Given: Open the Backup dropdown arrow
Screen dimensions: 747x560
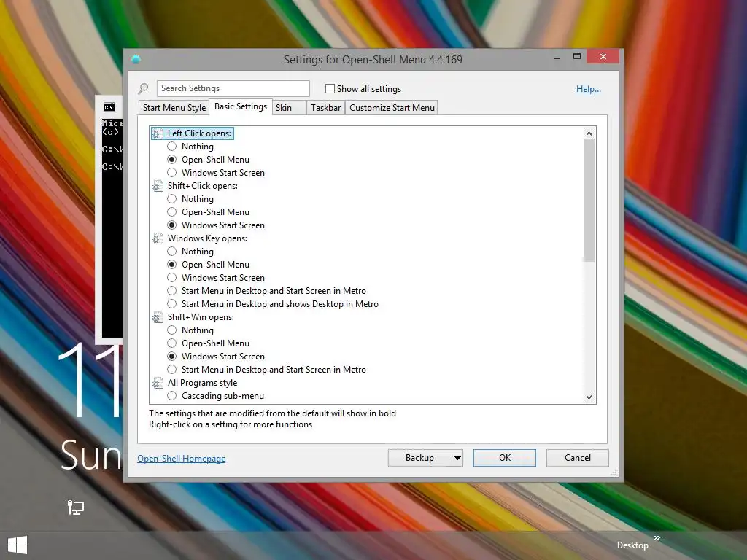Looking at the screenshot, I should [457, 458].
